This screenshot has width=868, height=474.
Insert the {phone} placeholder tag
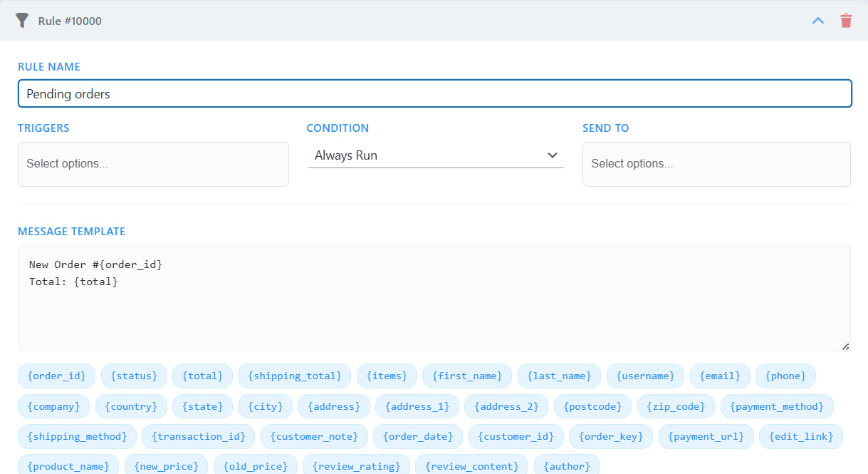(785, 376)
